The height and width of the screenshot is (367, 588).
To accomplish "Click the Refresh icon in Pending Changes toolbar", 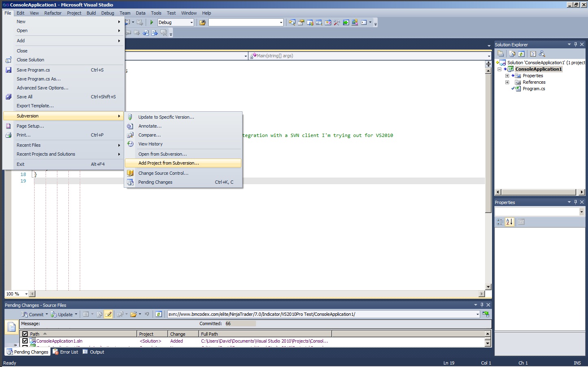I will [159, 314].
